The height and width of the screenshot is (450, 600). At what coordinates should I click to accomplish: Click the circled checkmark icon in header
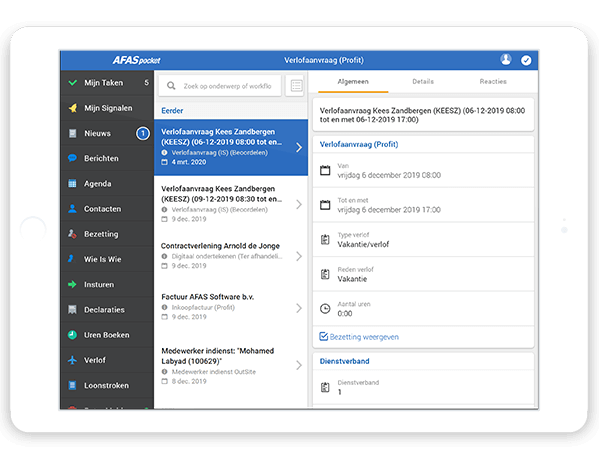[x=526, y=60]
